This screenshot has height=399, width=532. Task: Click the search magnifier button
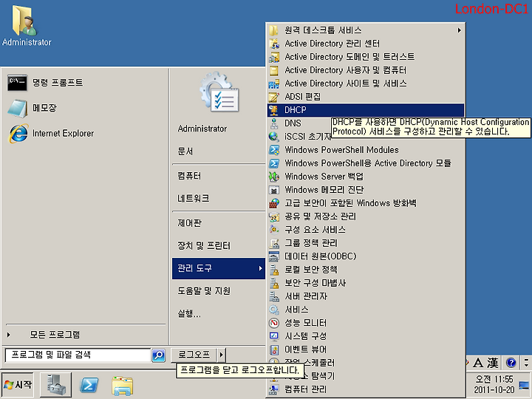[x=158, y=355]
